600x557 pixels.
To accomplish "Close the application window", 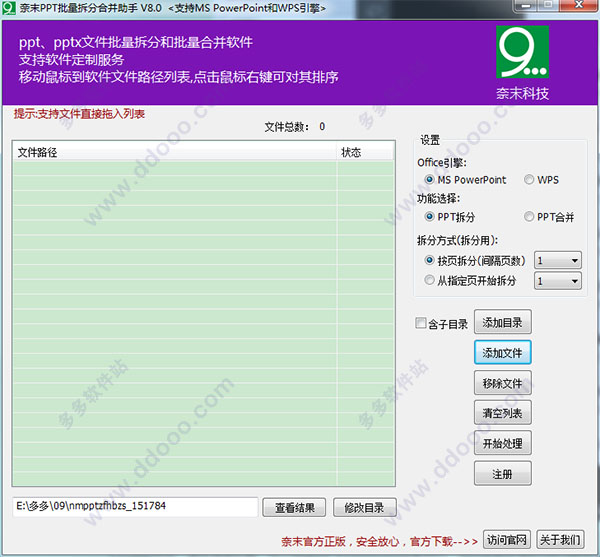I will coord(579,5).
